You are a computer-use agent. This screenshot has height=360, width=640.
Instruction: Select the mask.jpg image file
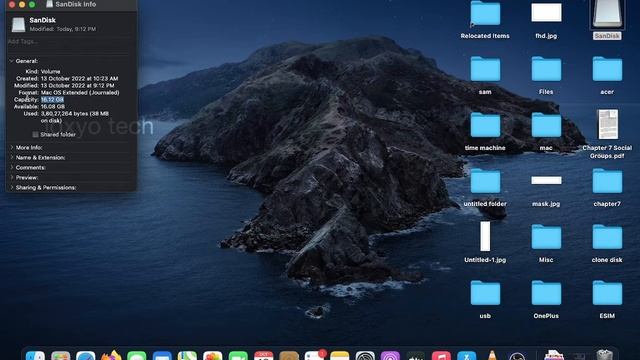[546, 180]
